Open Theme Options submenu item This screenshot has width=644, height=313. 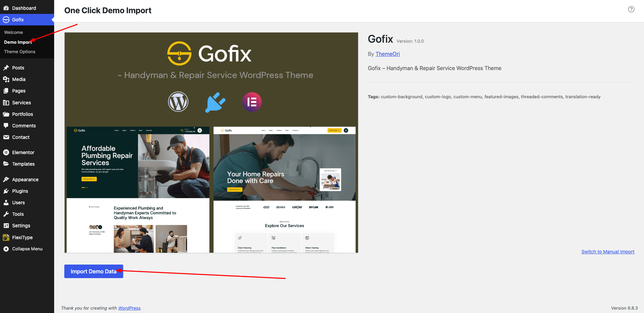tap(20, 52)
